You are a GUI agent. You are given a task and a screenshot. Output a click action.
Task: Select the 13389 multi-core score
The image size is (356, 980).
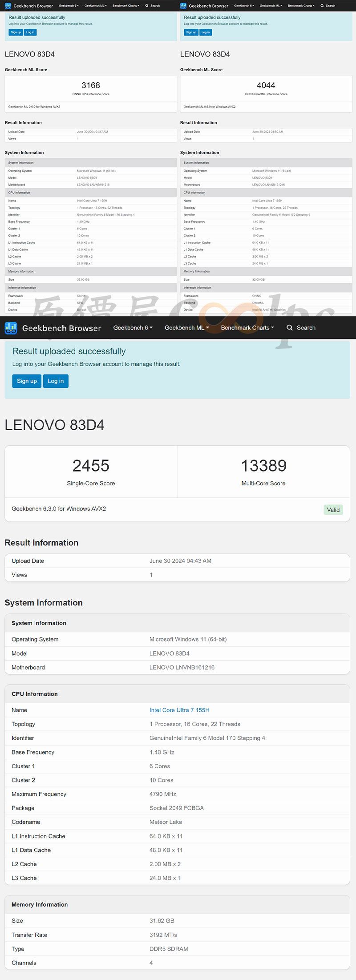coord(264,466)
